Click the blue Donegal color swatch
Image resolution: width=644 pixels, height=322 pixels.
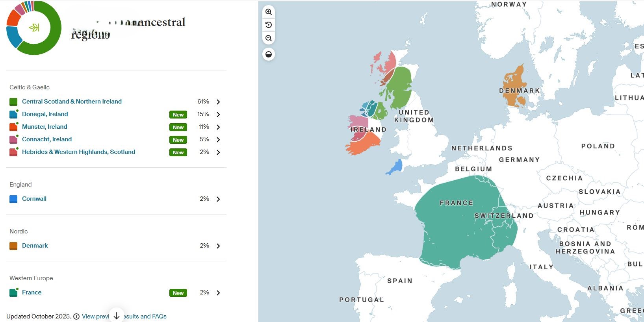click(13, 115)
